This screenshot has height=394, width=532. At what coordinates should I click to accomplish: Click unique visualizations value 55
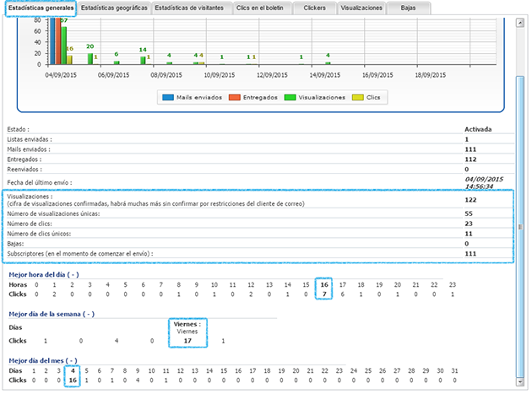click(x=469, y=214)
